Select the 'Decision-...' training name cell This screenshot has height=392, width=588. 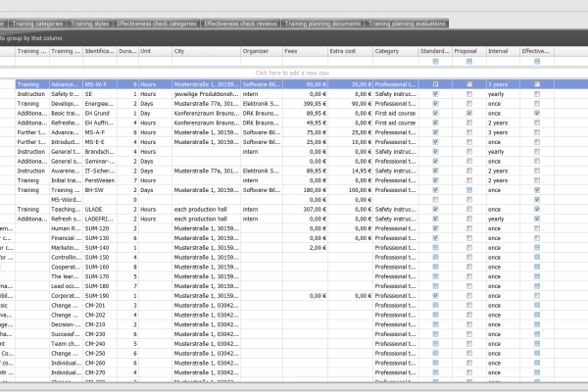66,324
